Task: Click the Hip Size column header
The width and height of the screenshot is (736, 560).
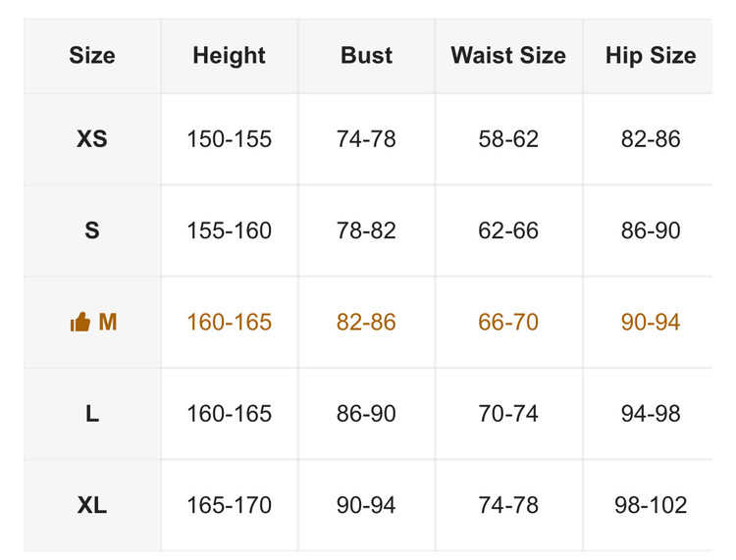Action: tap(651, 56)
